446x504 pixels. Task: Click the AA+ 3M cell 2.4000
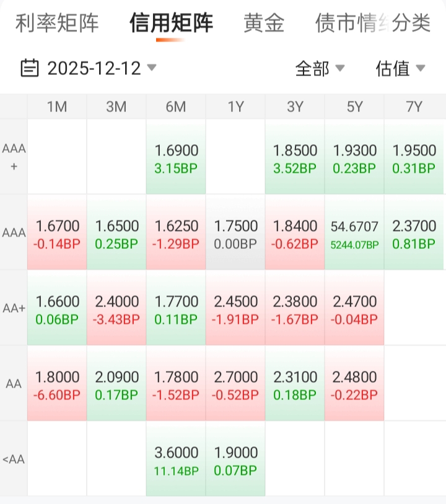[116, 308]
